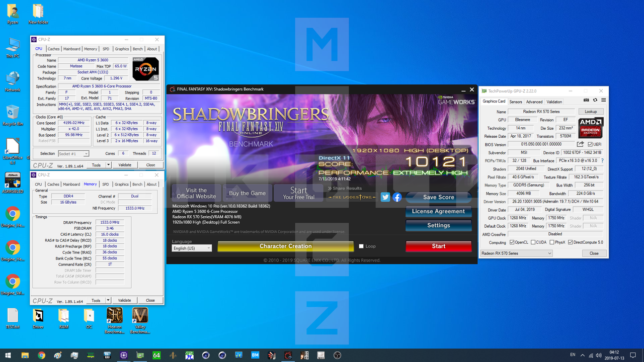
Task: Select the TEST.txt file on desktop
Action: [13, 318]
